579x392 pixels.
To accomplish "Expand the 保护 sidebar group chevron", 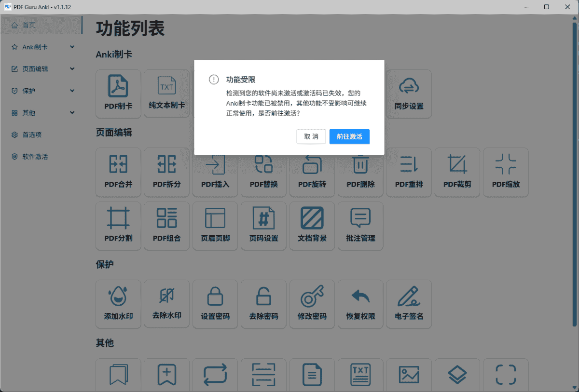I will pyautogui.click(x=72, y=91).
